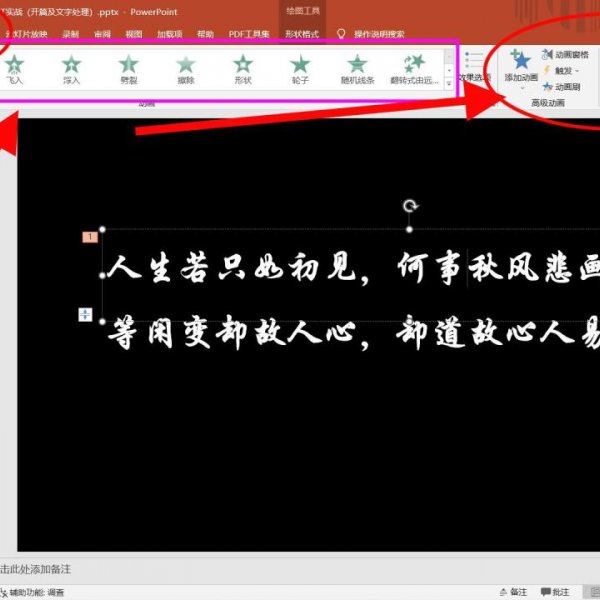Screen dimensions: 600x600
Task: Click the 批注 comments button in status bar
Action: 560,592
